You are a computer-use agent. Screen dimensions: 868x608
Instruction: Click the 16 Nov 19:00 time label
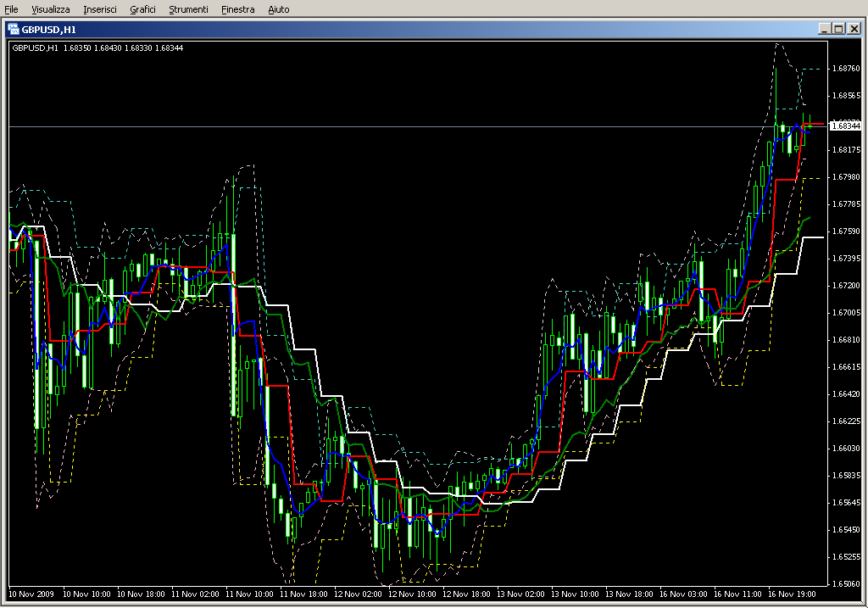[x=792, y=594]
